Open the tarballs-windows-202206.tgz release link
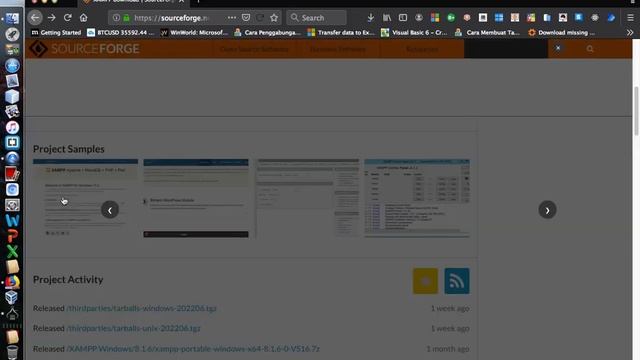640x360 pixels. click(x=141, y=308)
